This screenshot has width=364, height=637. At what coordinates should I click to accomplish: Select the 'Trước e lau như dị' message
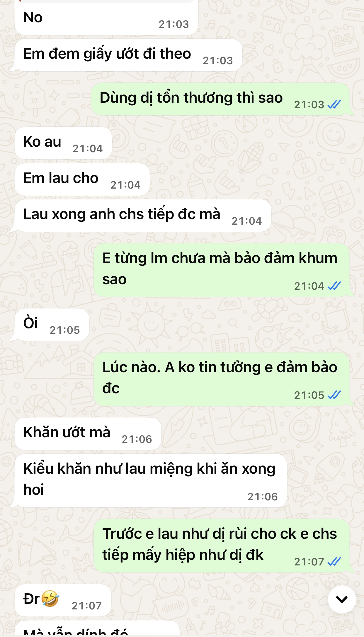tap(222, 546)
